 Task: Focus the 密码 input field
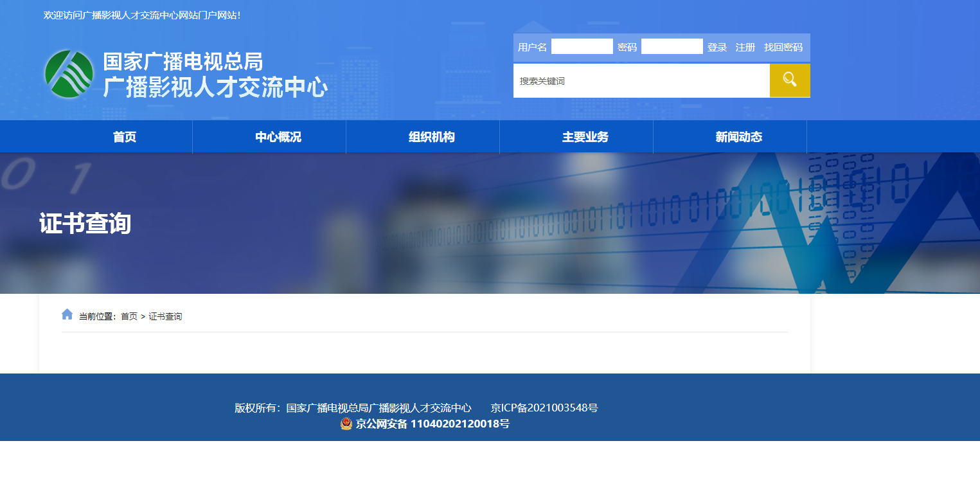pos(672,47)
